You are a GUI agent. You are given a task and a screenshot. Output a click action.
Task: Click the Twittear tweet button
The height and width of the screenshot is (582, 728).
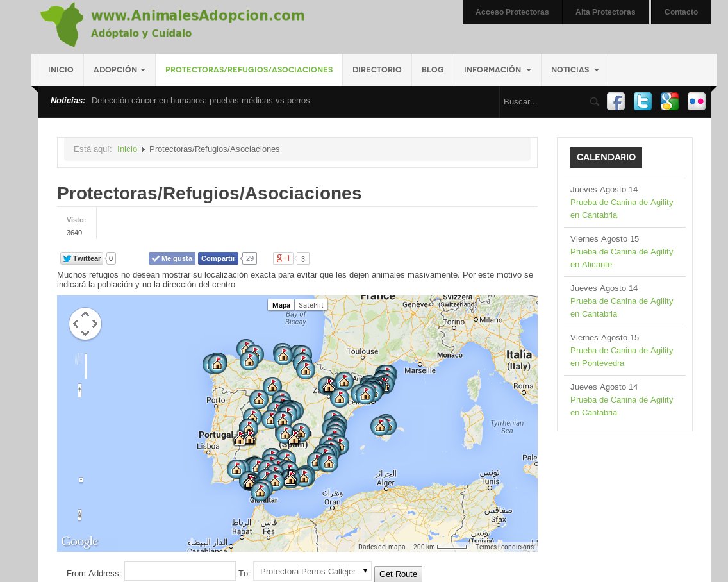(82, 258)
